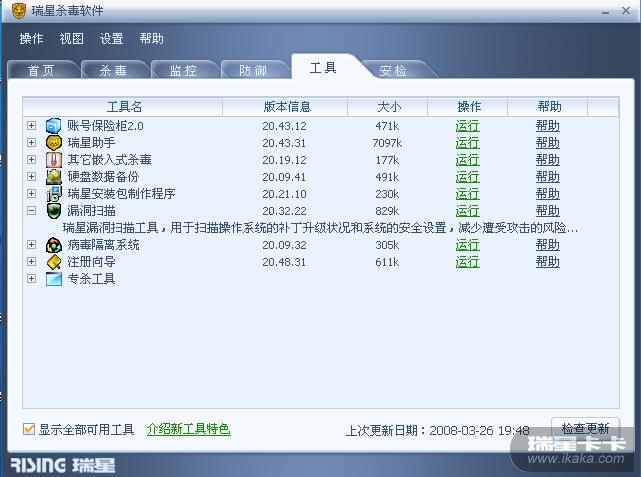This screenshot has height=477, width=641.
Task: Select the 漏洞扫描 row name
Action: pyautogui.click(x=92, y=211)
